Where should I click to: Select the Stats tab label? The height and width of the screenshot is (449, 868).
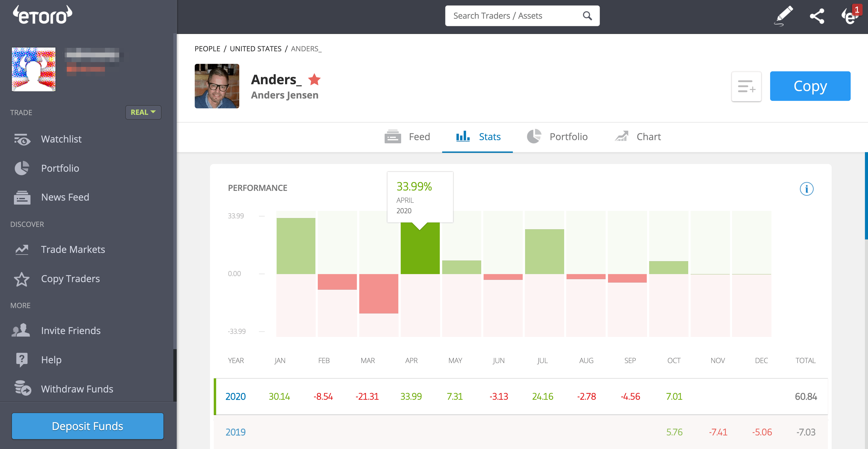[x=490, y=137]
